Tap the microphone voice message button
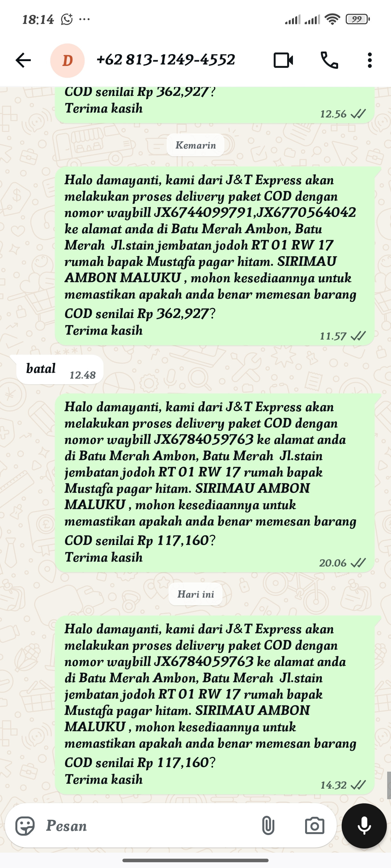The image size is (391, 868). click(x=364, y=825)
